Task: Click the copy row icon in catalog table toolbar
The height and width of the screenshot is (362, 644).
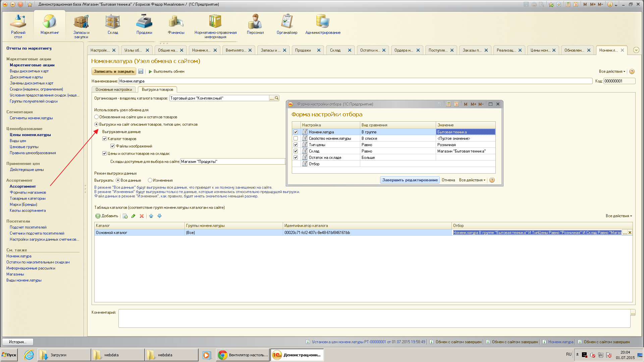Action: pyautogui.click(x=125, y=216)
